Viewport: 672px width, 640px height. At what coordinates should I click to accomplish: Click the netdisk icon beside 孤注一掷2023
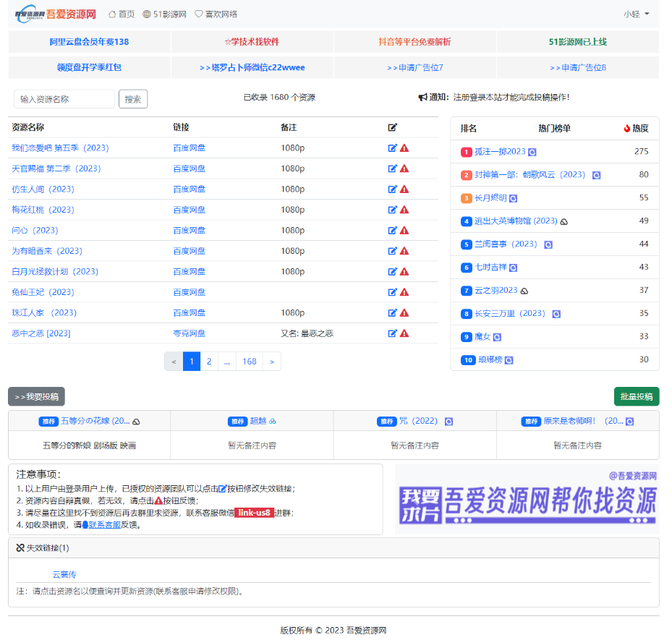tap(532, 152)
